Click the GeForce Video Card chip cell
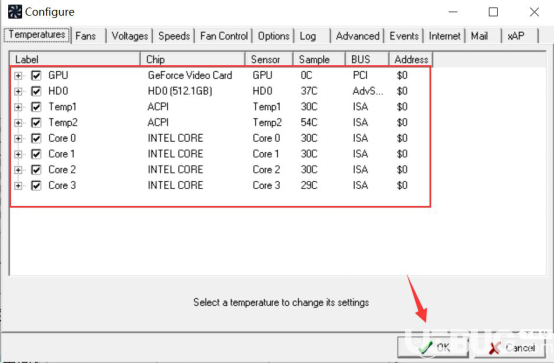This screenshot has width=554, height=363. click(x=190, y=75)
